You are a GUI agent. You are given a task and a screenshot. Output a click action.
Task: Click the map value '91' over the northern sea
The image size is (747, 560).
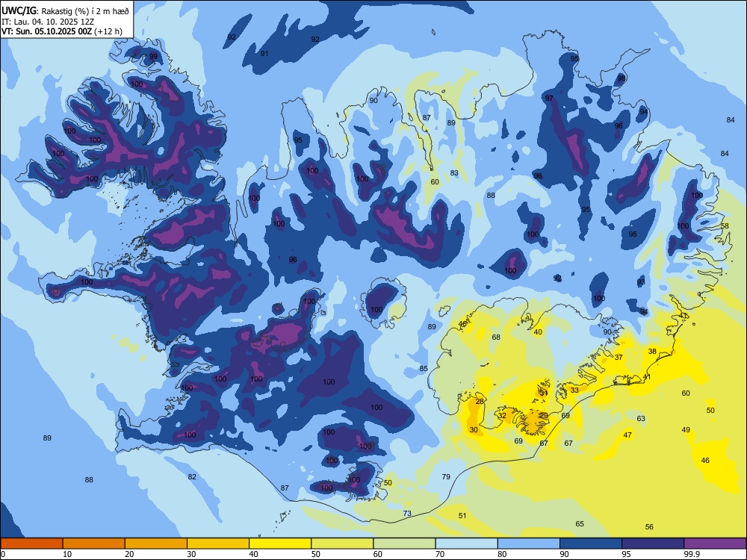264,53
